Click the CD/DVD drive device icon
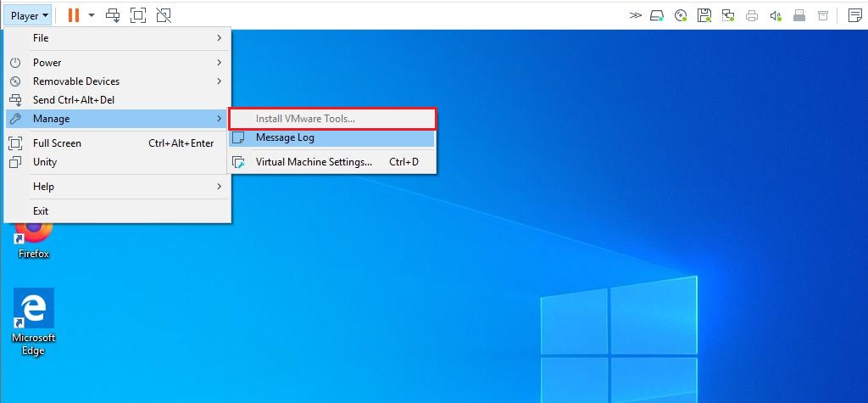This screenshot has width=868, height=403. pyautogui.click(x=681, y=15)
